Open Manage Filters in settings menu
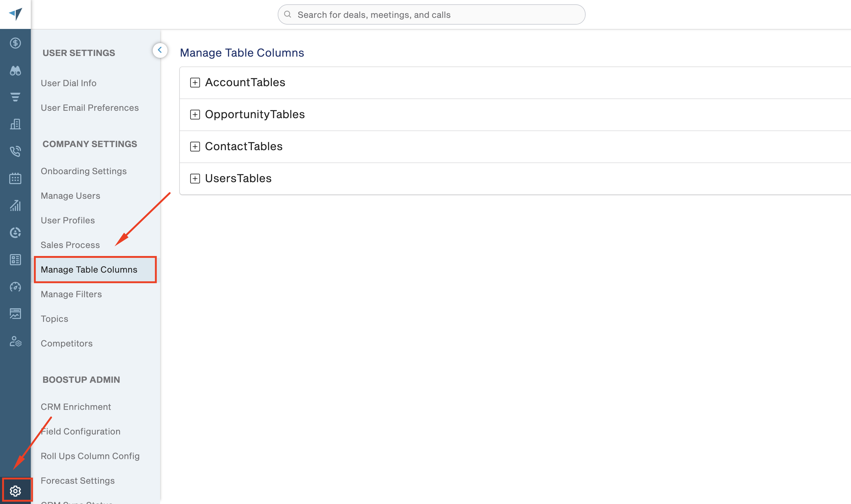851x504 pixels. 71,294
